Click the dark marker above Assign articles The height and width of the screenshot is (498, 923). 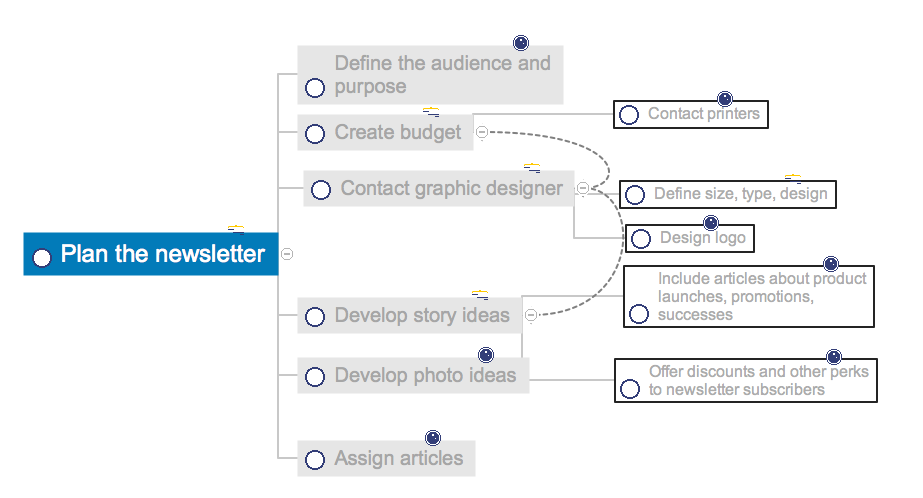pos(433,437)
